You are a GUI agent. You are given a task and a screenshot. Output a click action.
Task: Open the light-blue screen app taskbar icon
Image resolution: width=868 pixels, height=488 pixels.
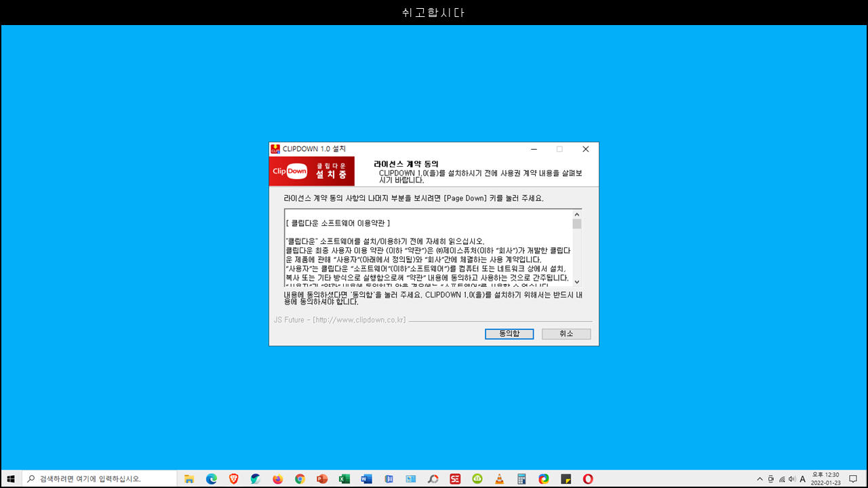tap(411, 479)
